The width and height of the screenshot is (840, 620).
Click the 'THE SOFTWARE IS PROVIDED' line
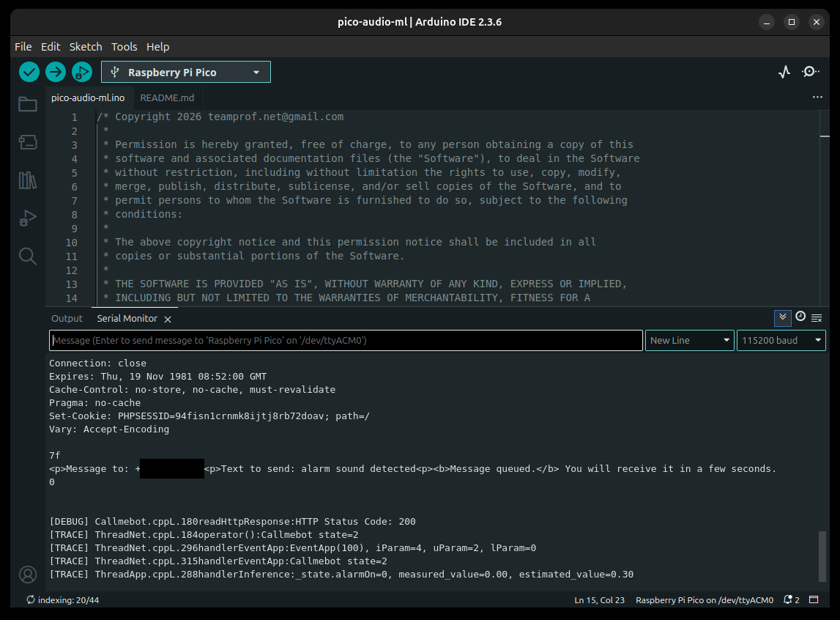pyautogui.click(x=365, y=284)
